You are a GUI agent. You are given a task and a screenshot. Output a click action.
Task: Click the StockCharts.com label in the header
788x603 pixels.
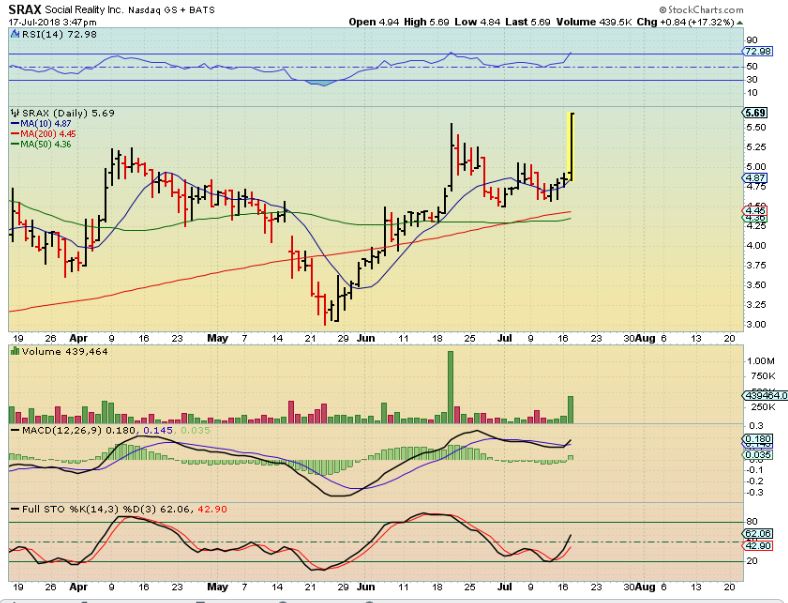pos(702,10)
